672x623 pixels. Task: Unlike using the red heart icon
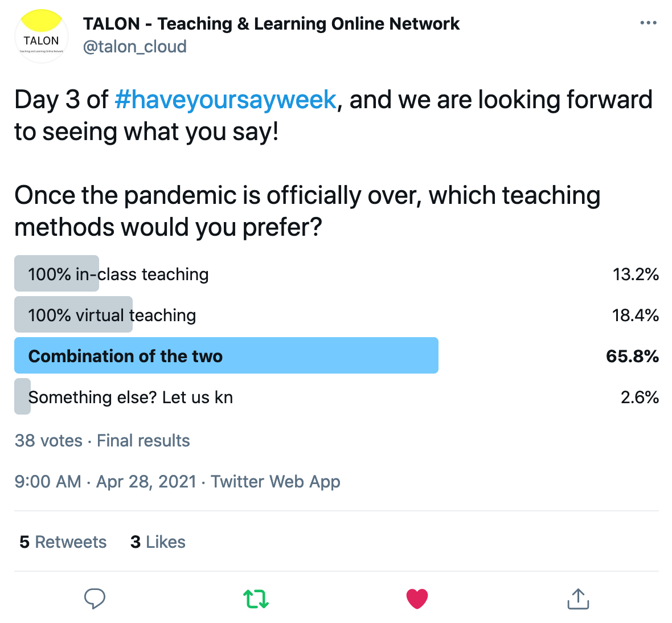[x=417, y=599]
